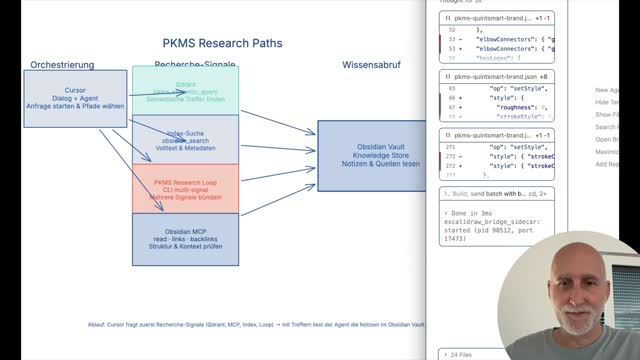
Task: Open the terminal command 'Build, send batch' header
Action: coord(497,194)
